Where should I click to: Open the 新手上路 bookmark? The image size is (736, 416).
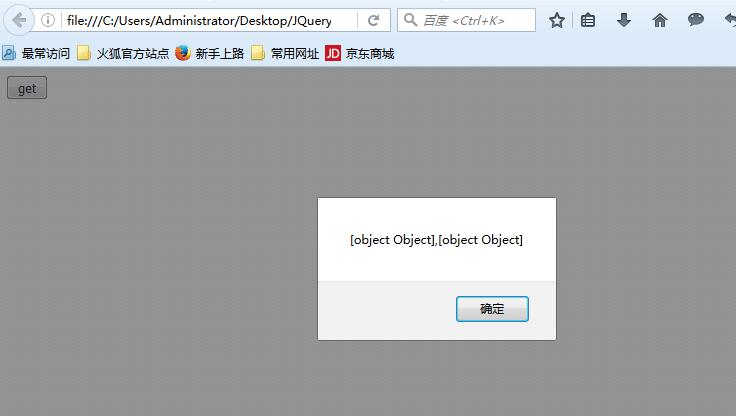(x=210, y=54)
